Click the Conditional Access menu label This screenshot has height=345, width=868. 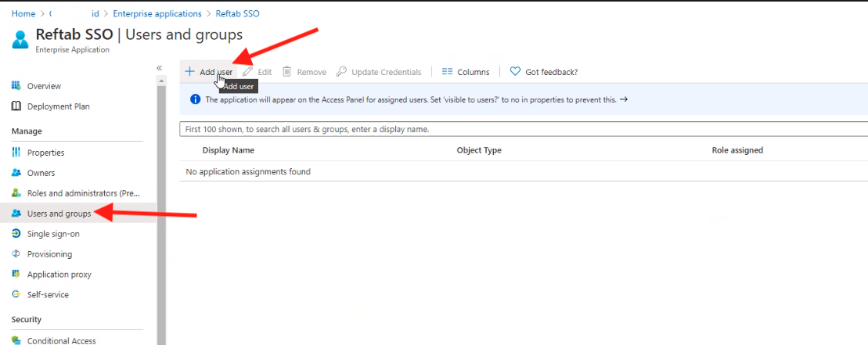pyautogui.click(x=62, y=340)
